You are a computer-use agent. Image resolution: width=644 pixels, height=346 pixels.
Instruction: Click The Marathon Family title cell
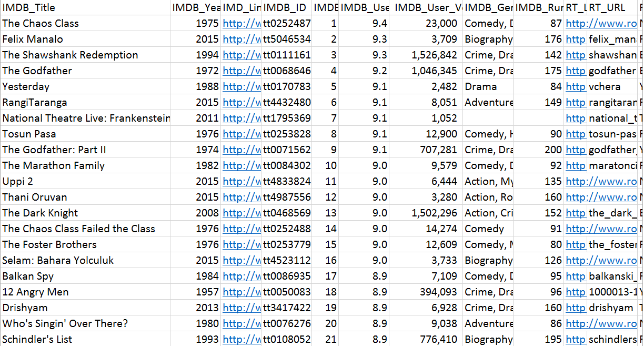pos(86,165)
